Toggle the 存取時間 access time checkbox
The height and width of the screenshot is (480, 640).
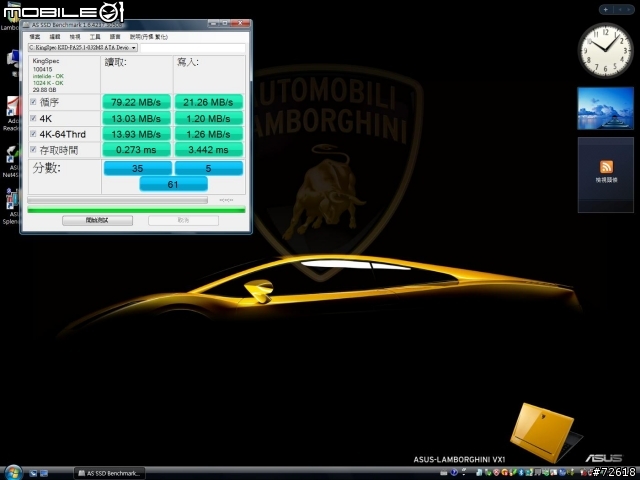[x=33, y=150]
